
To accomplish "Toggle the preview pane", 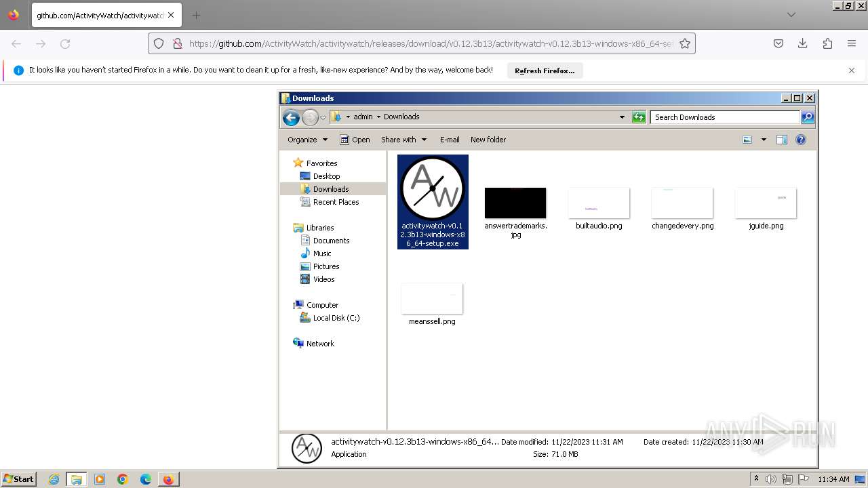I will [x=782, y=140].
